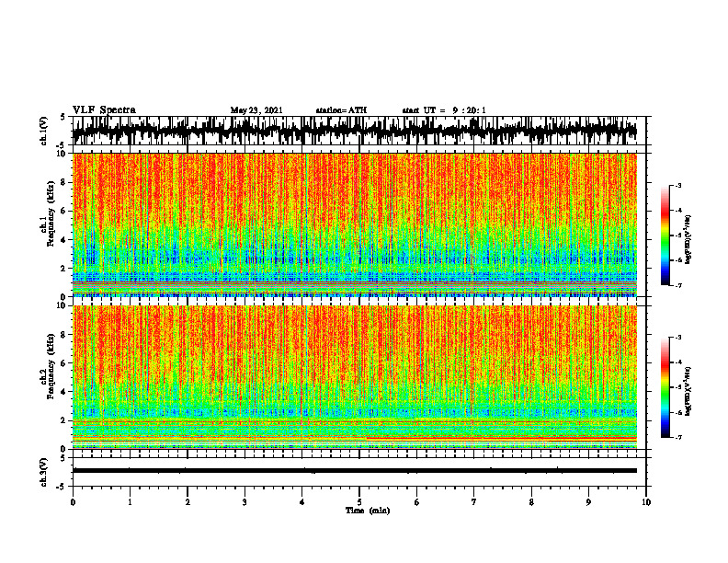Select the "start UT = 9 : 20: 1" text
728x563 pixels.
click(x=444, y=110)
